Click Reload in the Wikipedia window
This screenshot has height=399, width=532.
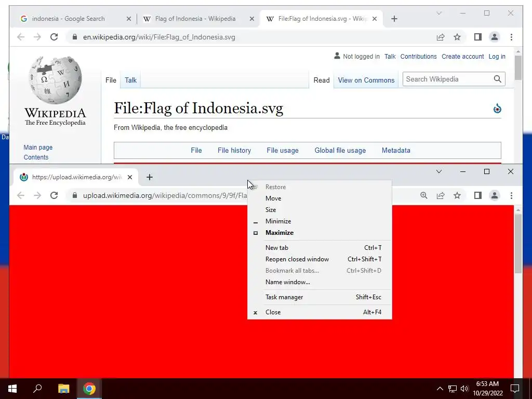(x=54, y=37)
